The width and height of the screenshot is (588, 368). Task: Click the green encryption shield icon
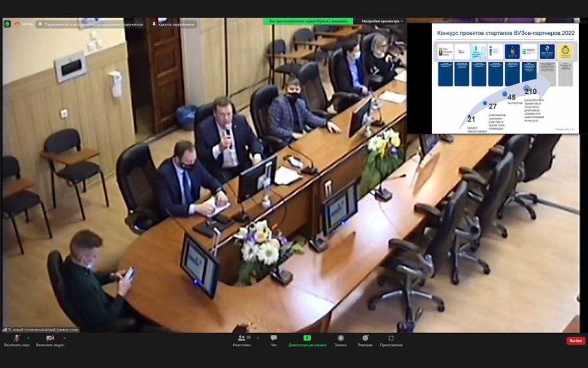(7, 24)
